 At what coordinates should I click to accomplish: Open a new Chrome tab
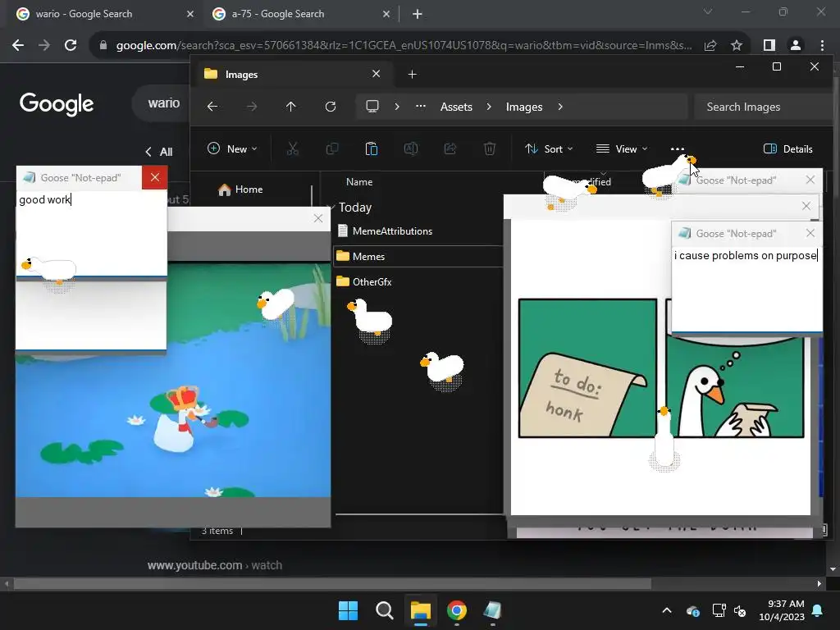418,14
